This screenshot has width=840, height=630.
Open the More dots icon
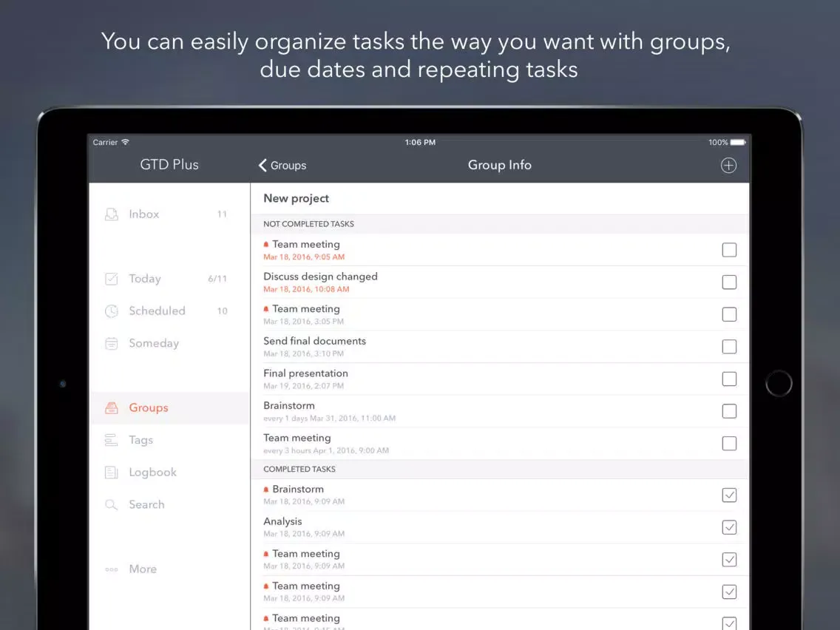[112, 569]
